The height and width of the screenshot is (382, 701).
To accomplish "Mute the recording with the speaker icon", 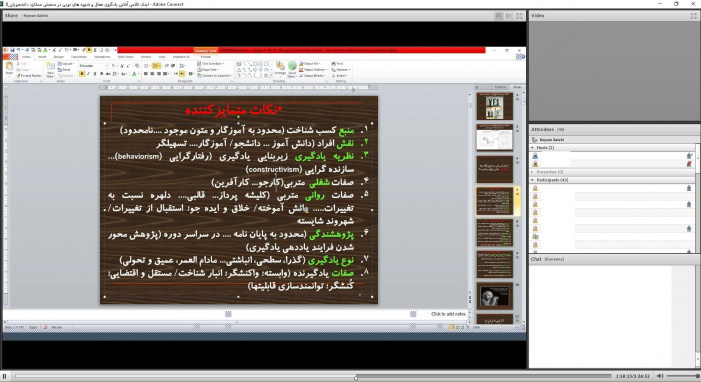I will pos(660,376).
